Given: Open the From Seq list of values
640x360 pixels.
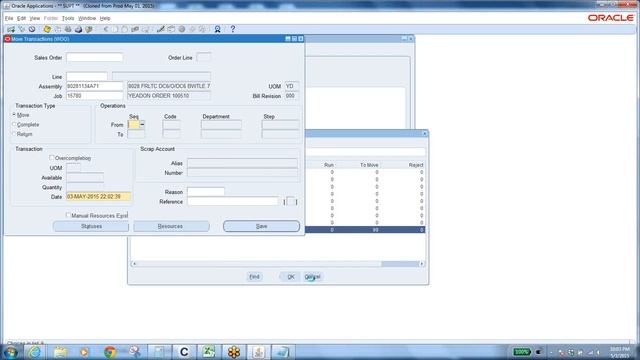Looking at the screenshot, I should pos(142,124).
